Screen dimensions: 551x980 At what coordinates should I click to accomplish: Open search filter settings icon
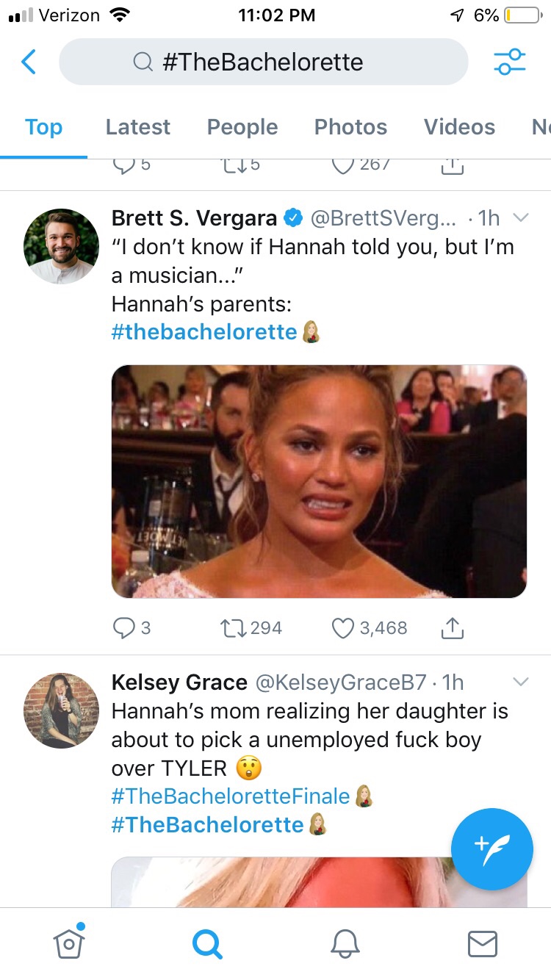[510, 62]
